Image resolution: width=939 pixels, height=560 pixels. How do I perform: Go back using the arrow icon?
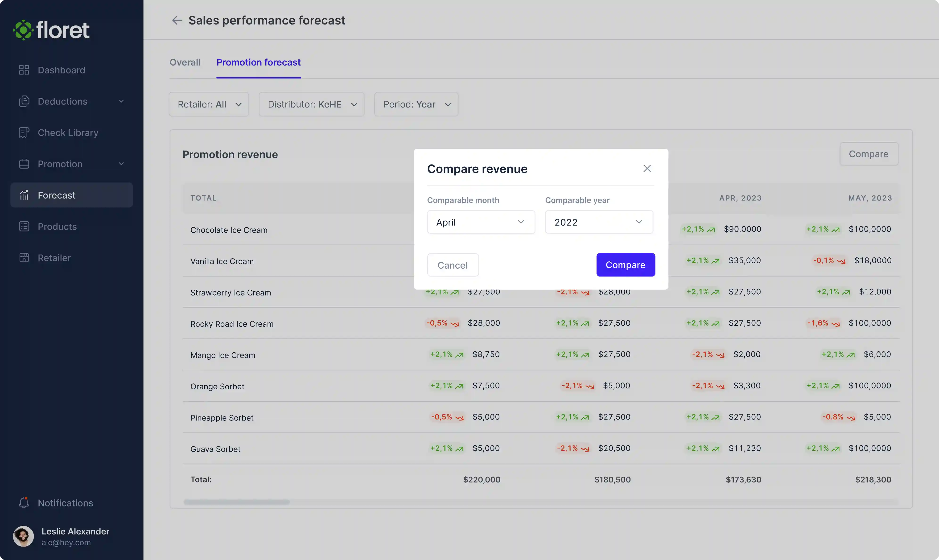[177, 20]
